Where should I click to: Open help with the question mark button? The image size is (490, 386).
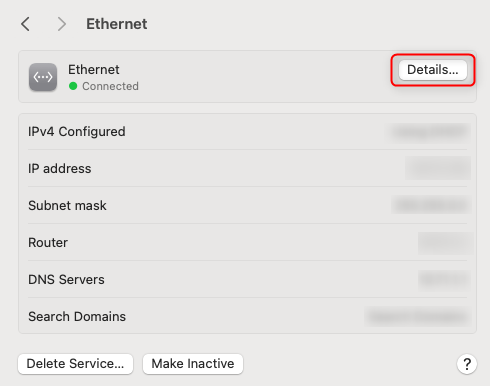[467, 364]
